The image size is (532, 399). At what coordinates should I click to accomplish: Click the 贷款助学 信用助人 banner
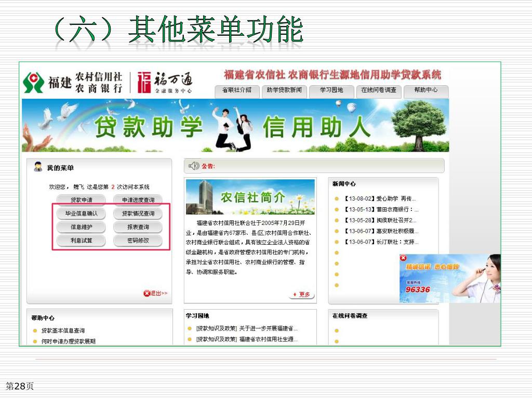click(x=235, y=125)
